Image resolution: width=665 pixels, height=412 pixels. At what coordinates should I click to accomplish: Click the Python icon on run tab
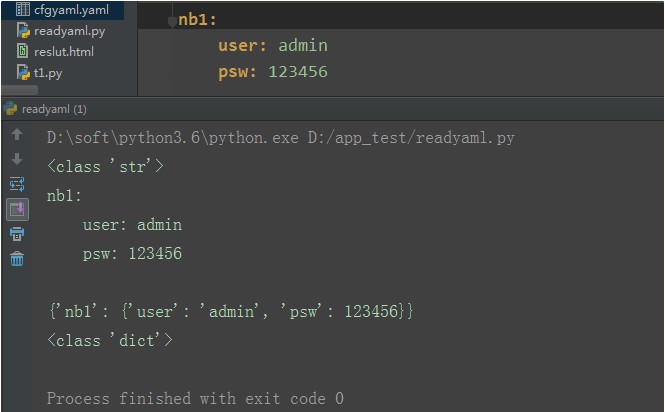10,109
